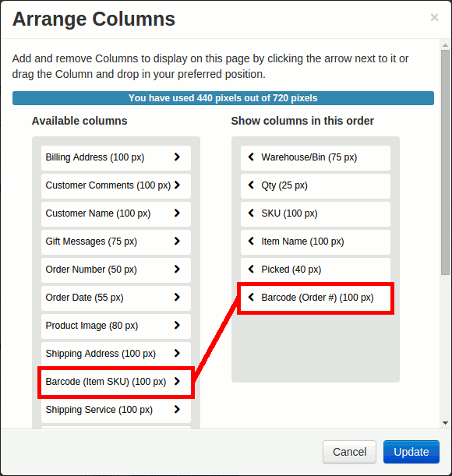The image size is (452, 476).
Task: Add Billing Address column using its right arrow
Action: click(x=177, y=157)
